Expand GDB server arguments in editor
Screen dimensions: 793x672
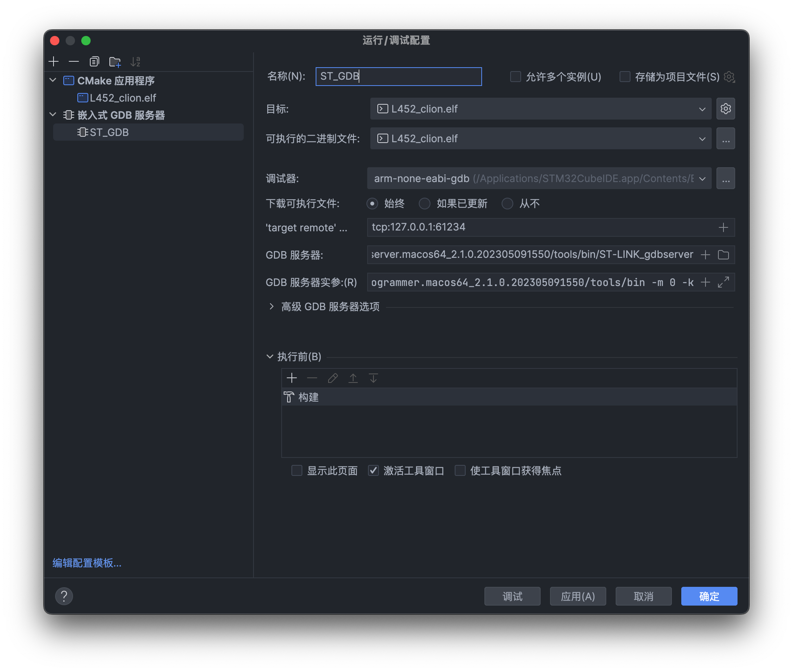coord(723,282)
